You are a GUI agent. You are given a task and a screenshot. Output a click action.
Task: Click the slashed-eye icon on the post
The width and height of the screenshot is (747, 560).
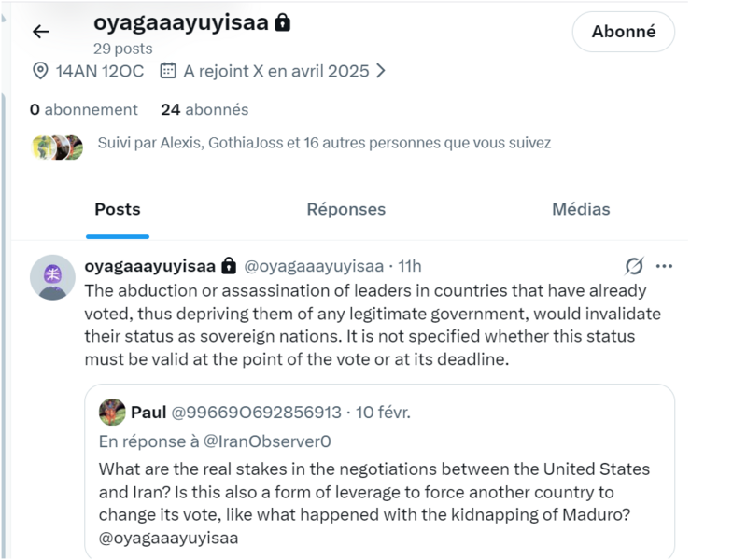[635, 266]
